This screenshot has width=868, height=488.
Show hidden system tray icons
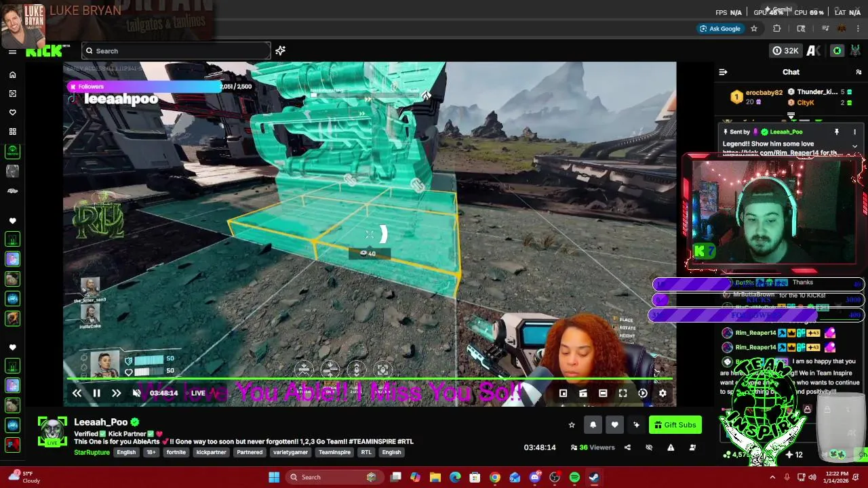(x=772, y=477)
